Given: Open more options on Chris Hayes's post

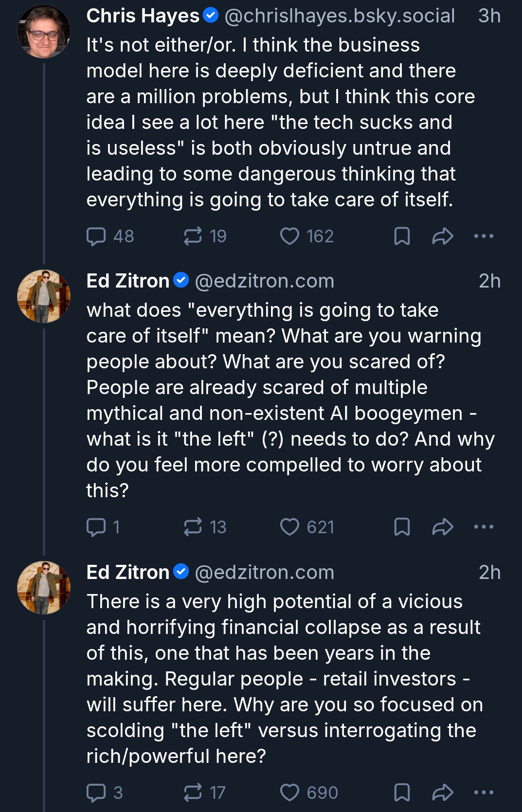Looking at the screenshot, I should [x=484, y=236].
